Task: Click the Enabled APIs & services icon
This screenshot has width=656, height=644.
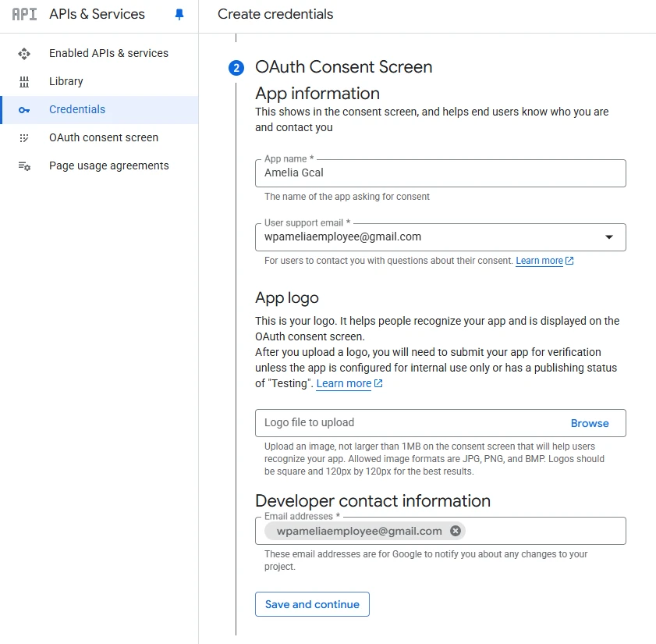Action: [x=24, y=54]
